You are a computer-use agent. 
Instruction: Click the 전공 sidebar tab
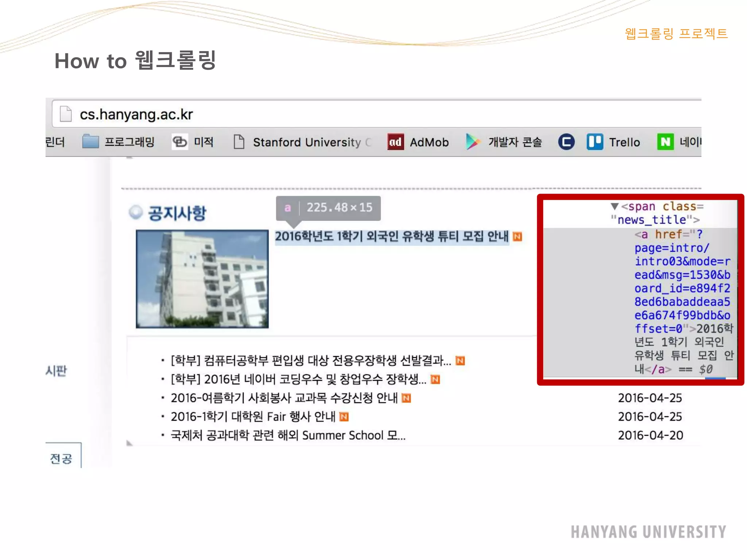61,458
